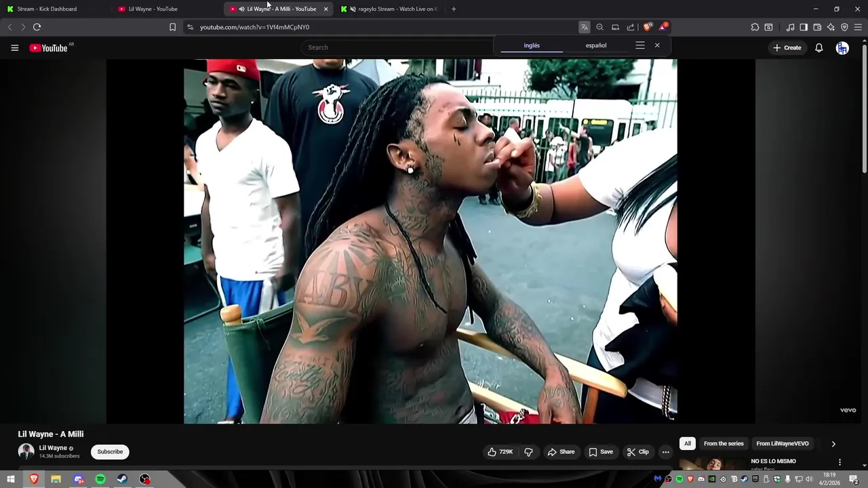Open Leo AI sparkle icon
868x488 pixels.
pyautogui.click(x=831, y=27)
